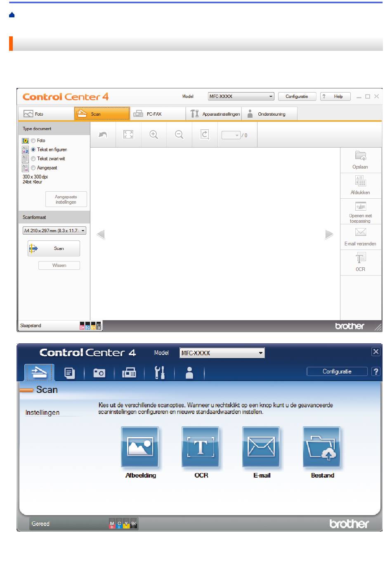Click ink level indicator in lower status bar
392x573 pixels.
pos(123,524)
